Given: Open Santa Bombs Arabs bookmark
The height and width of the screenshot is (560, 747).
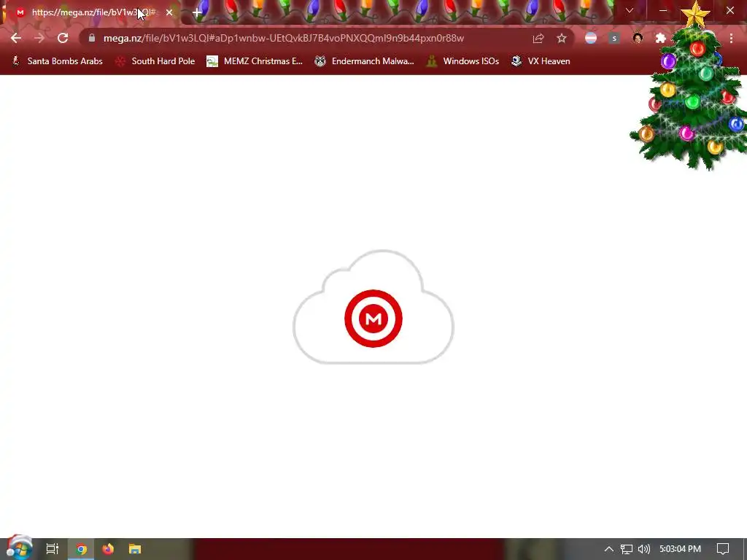Looking at the screenshot, I should (57, 61).
